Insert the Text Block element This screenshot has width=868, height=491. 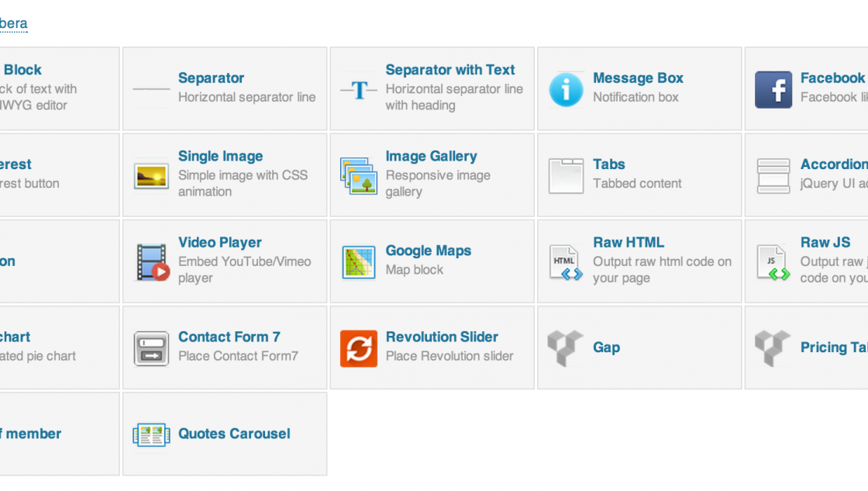pyautogui.click(x=23, y=70)
